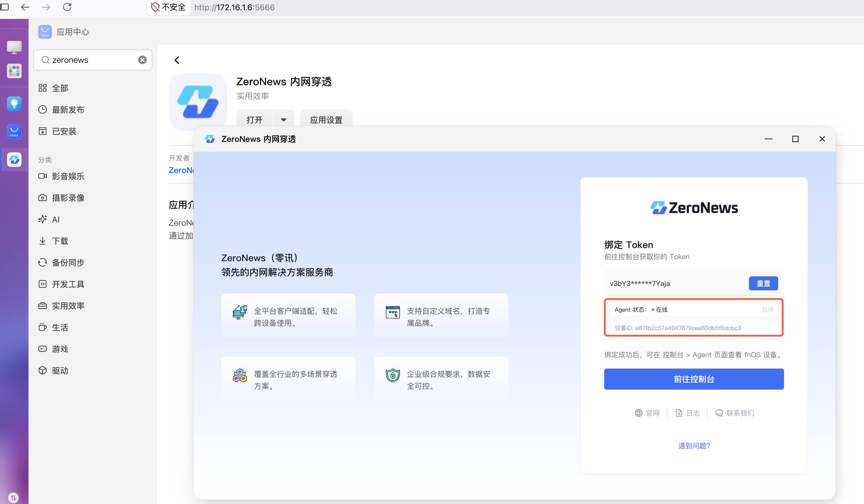Image resolution: width=864 pixels, height=504 pixels.
Task: Click the browser address bar URL
Action: (234, 7)
